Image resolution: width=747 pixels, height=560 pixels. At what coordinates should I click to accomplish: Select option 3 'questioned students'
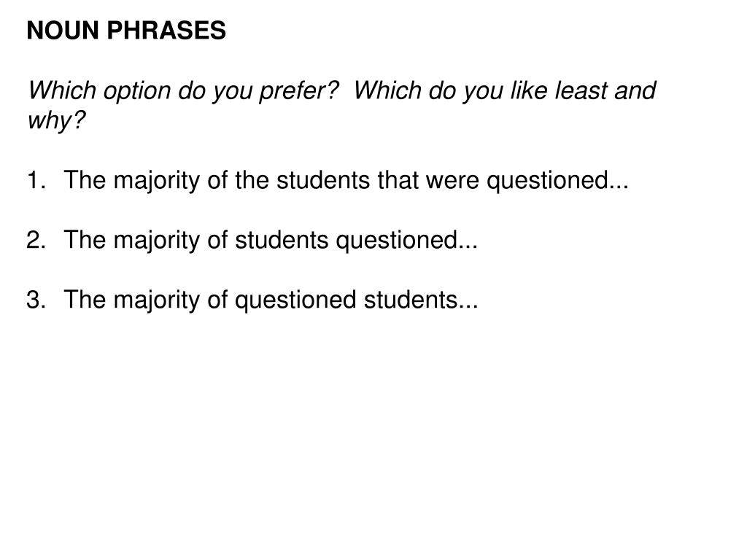356,300
